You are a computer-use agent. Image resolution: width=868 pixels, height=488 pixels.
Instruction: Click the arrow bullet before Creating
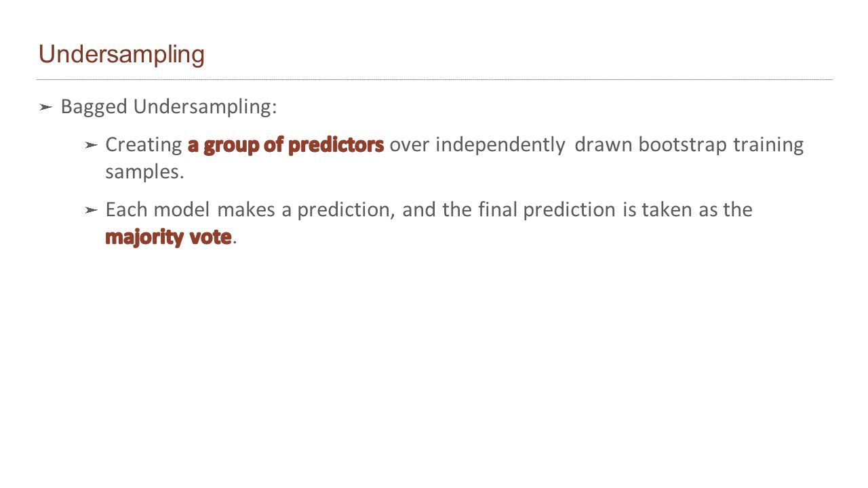tap(91, 145)
